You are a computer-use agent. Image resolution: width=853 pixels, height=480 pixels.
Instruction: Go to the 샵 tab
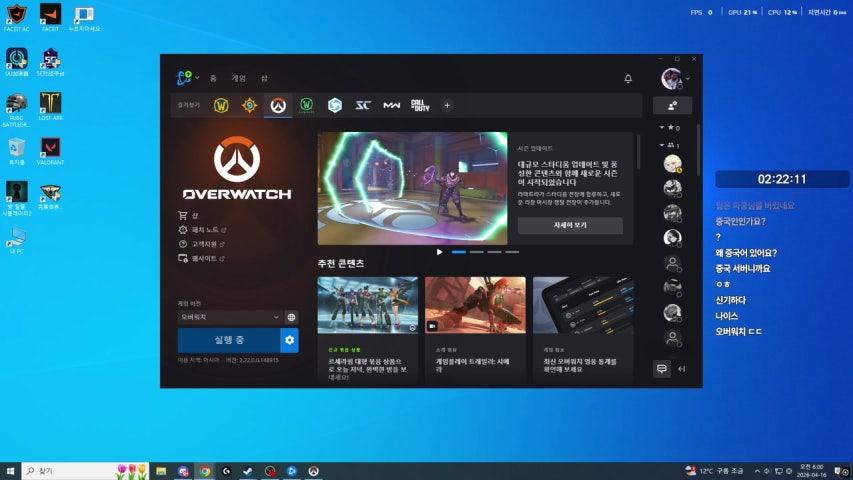pyautogui.click(x=264, y=78)
